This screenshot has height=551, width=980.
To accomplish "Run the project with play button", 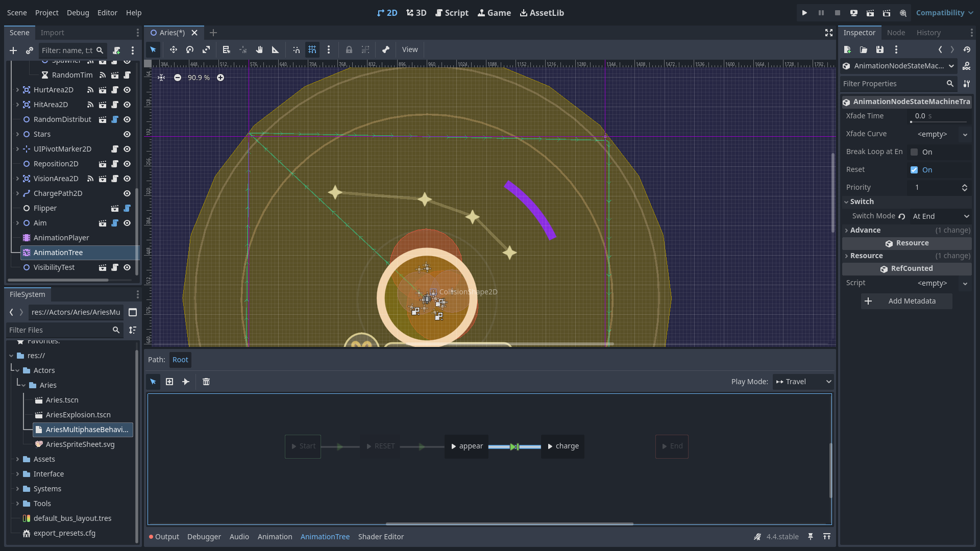I will (804, 13).
